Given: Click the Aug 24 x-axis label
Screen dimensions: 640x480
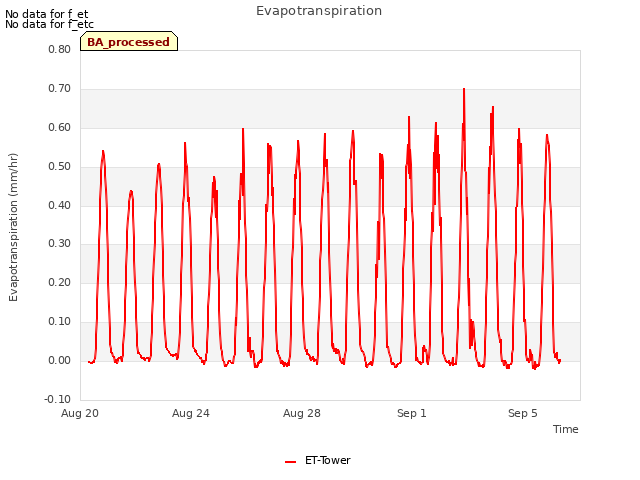Looking at the screenshot, I should [x=191, y=413].
